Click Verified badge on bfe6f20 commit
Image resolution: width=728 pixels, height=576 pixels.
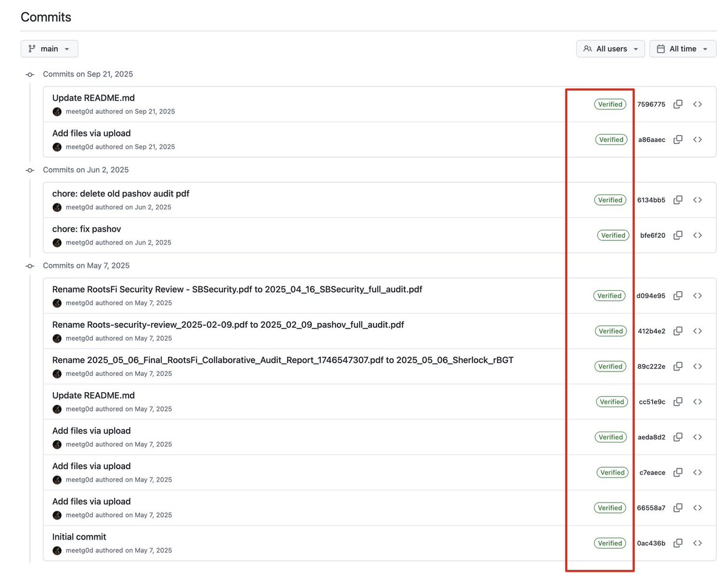pyautogui.click(x=613, y=235)
